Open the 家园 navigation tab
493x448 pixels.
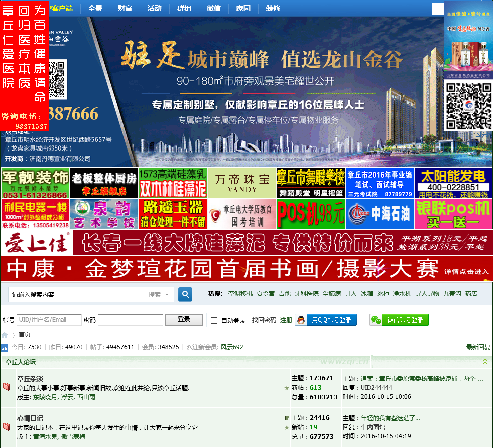pyautogui.click(x=243, y=8)
